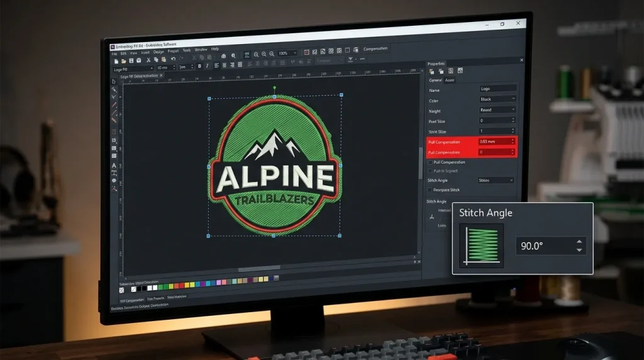Viewport: 644px width, 360px height.
Task: Open the Design menu
Action: pyautogui.click(x=158, y=52)
